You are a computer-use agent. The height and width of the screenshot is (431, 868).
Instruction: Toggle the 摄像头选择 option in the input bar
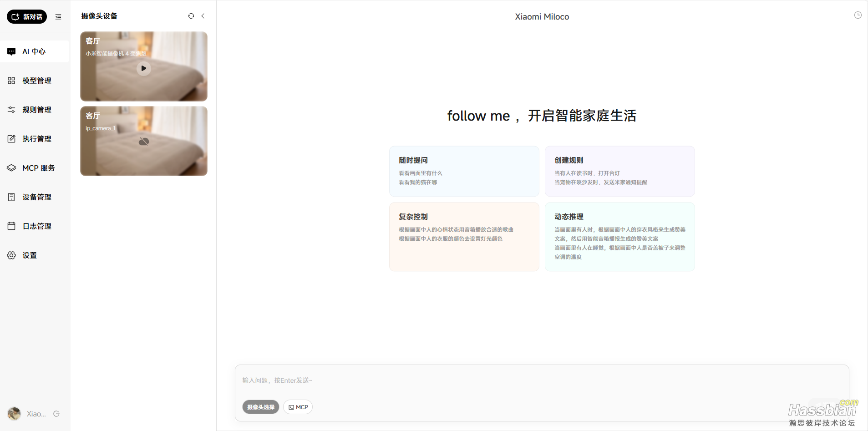pyautogui.click(x=260, y=407)
